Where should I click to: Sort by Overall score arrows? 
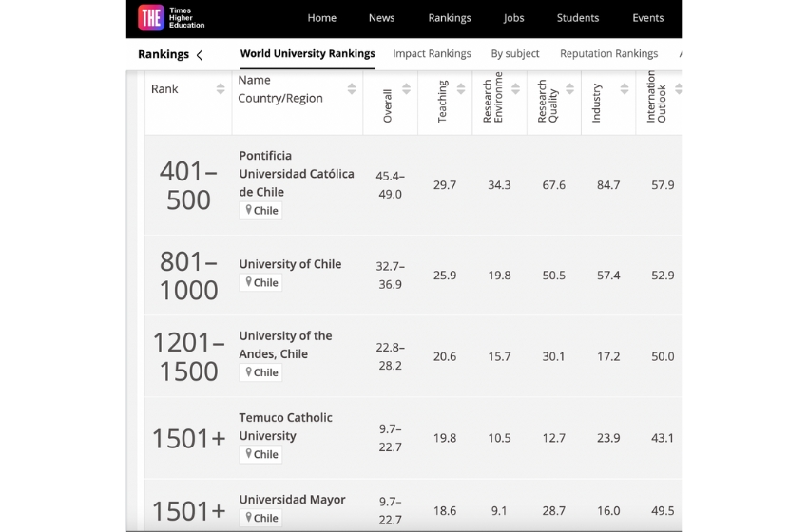[407, 89]
